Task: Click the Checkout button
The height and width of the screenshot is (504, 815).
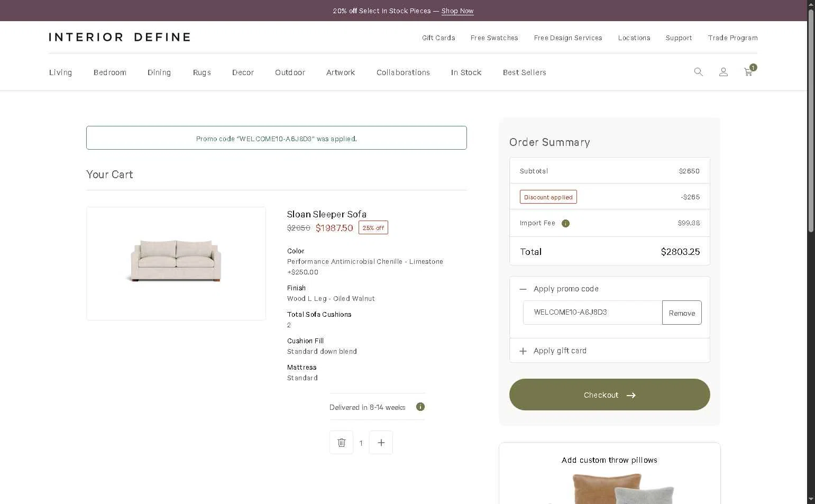Action: pyautogui.click(x=609, y=395)
